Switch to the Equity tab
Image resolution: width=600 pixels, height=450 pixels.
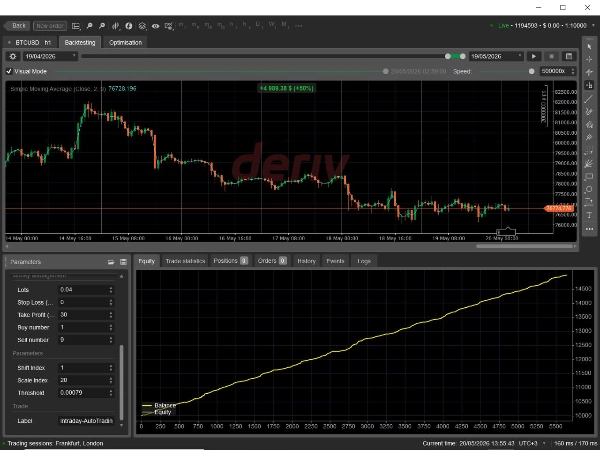point(147,261)
